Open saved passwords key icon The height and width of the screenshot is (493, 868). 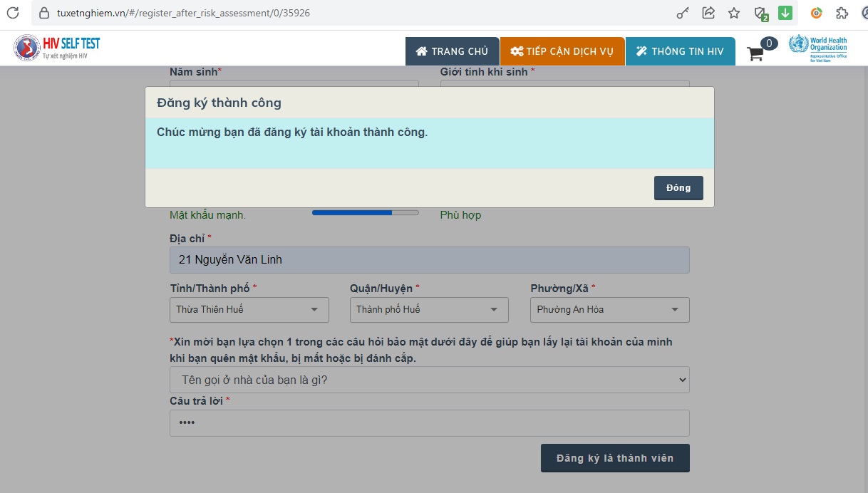(x=683, y=13)
